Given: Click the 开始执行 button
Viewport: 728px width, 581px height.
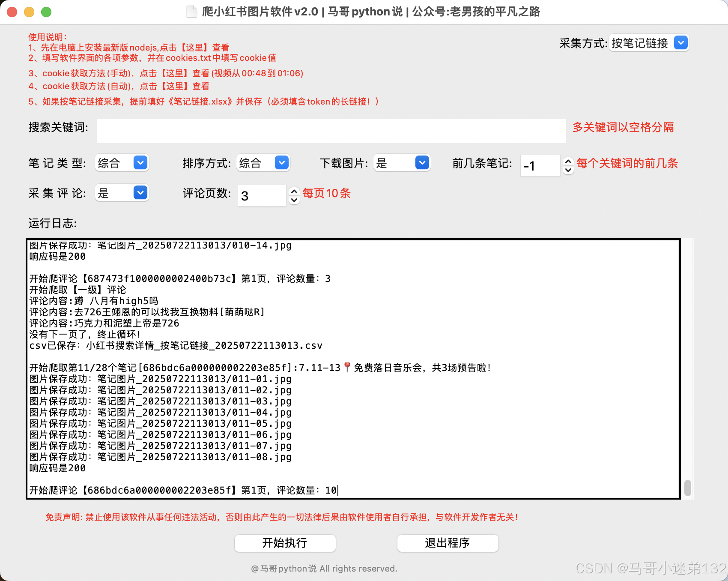Looking at the screenshot, I should pyautogui.click(x=285, y=543).
